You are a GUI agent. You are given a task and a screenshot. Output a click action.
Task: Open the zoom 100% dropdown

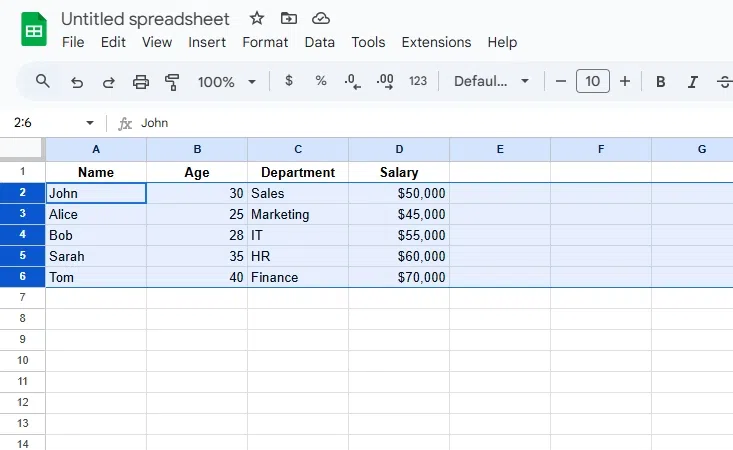pyautogui.click(x=227, y=82)
